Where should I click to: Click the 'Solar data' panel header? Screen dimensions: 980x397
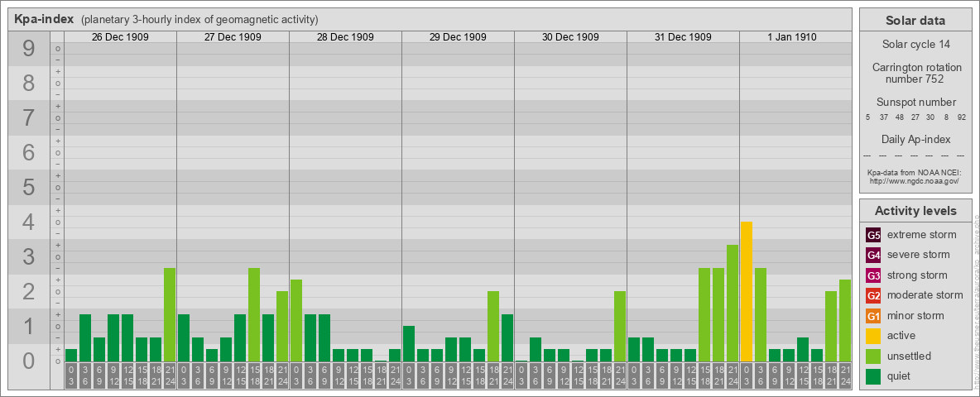[915, 21]
